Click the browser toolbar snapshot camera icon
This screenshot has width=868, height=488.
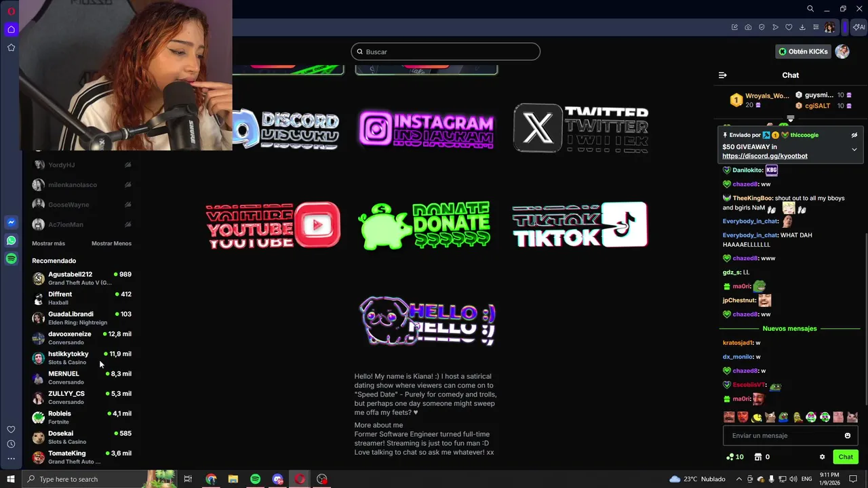[748, 28]
